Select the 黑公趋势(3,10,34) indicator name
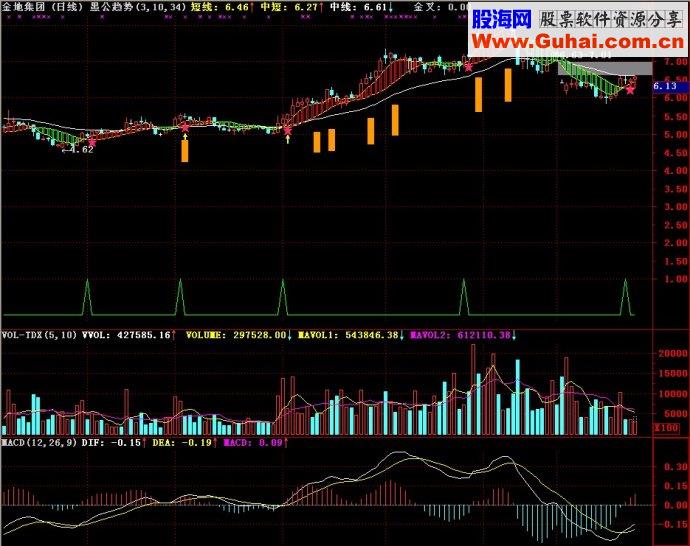This screenshot has height=546, width=690. tap(139, 7)
